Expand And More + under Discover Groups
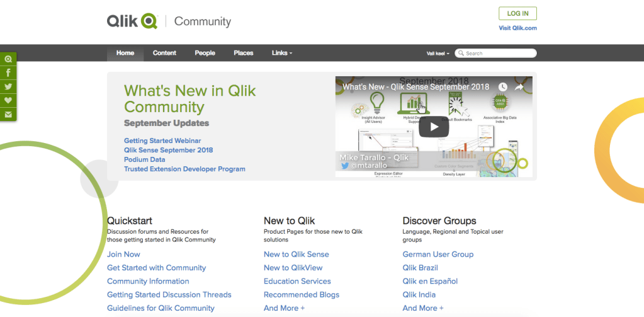Viewport: 644px width, 317px height. point(422,308)
